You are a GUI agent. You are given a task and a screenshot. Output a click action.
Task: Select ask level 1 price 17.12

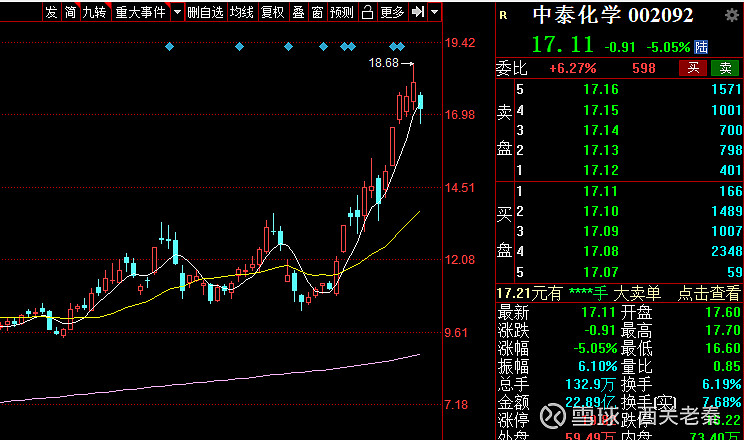click(x=601, y=170)
